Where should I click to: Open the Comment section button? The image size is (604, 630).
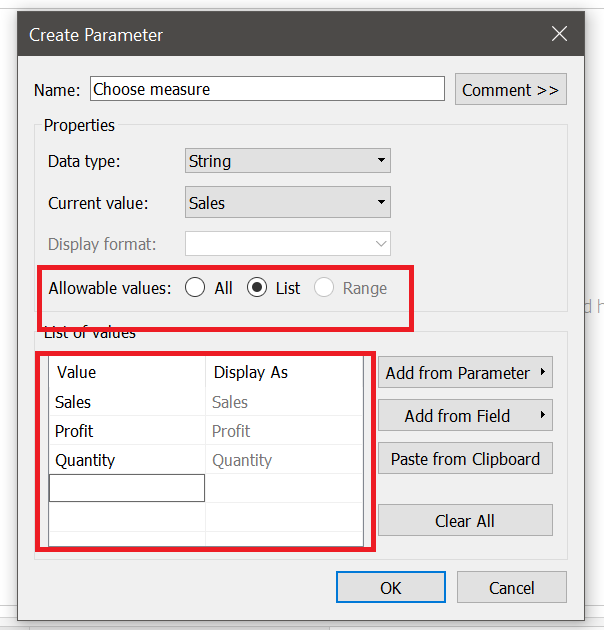[x=510, y=89]
